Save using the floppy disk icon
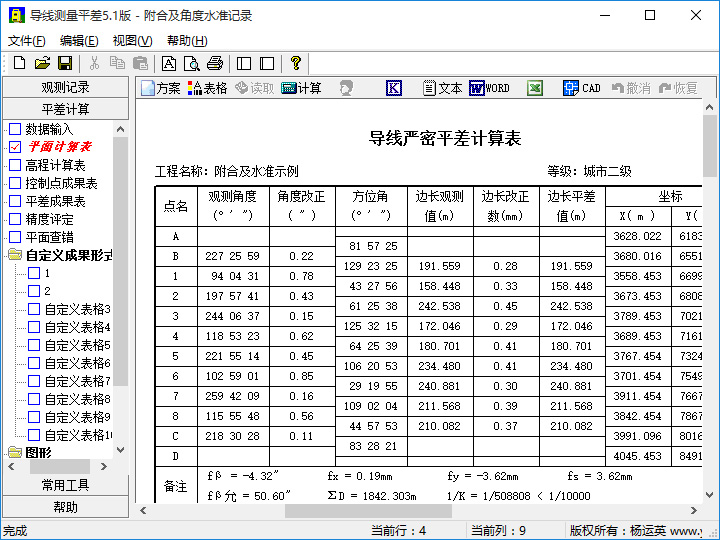Image resolution: width=720 pixels, height=540 pixels. tap(65, 63)
